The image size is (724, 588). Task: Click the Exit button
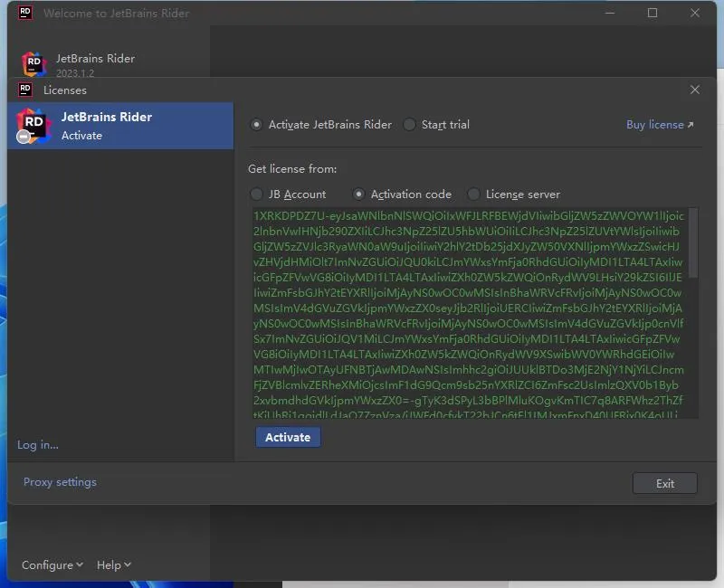[664, 483]
